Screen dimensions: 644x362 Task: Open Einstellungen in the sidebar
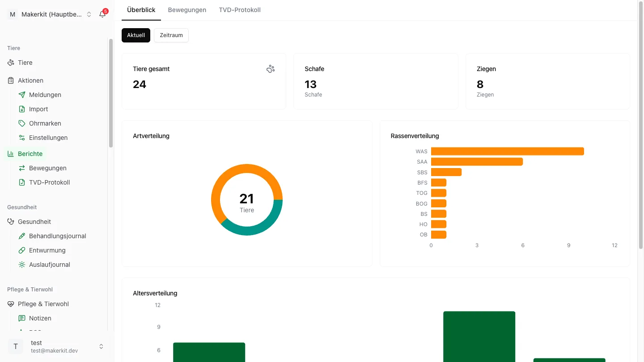tap(48, 138)
